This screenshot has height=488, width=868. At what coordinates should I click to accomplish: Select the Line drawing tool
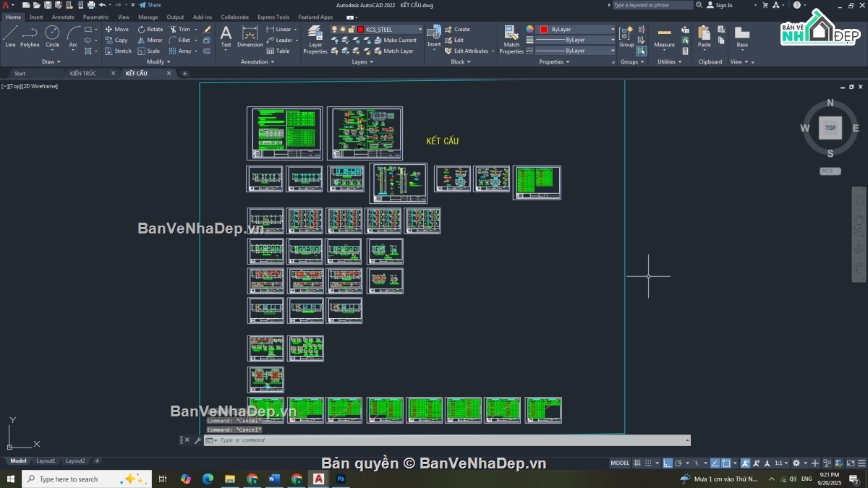[10, 36]
